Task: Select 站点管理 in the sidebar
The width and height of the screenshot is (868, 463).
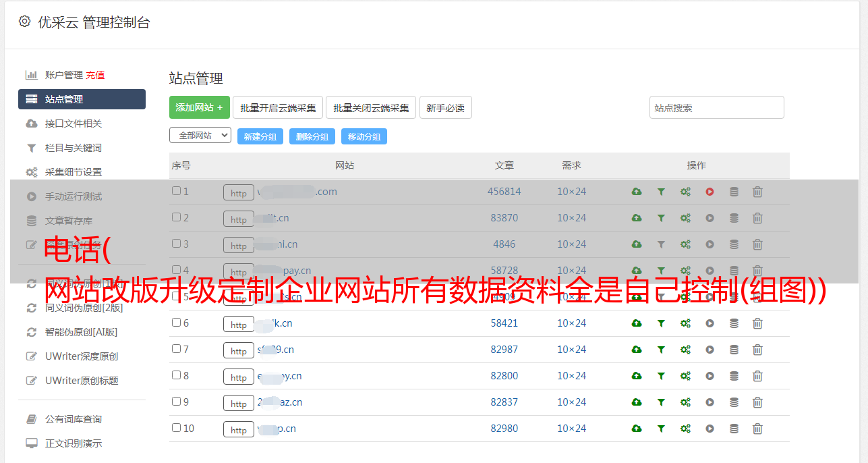Action: pyautogui.click(x=82, y=99)
